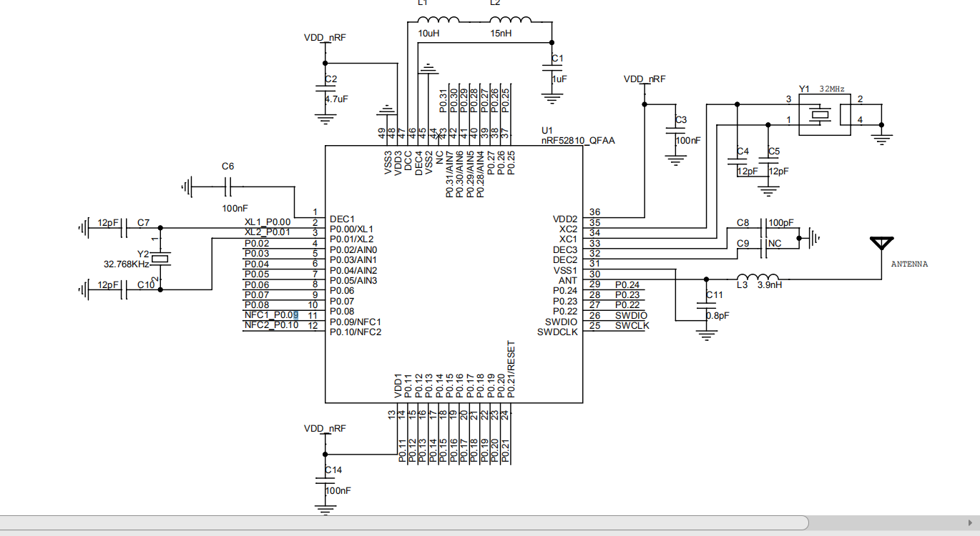Viewport: 980px width, 536px height.
Task: Click the NFC1_P0.09 net label
Action: click(271, 315)
